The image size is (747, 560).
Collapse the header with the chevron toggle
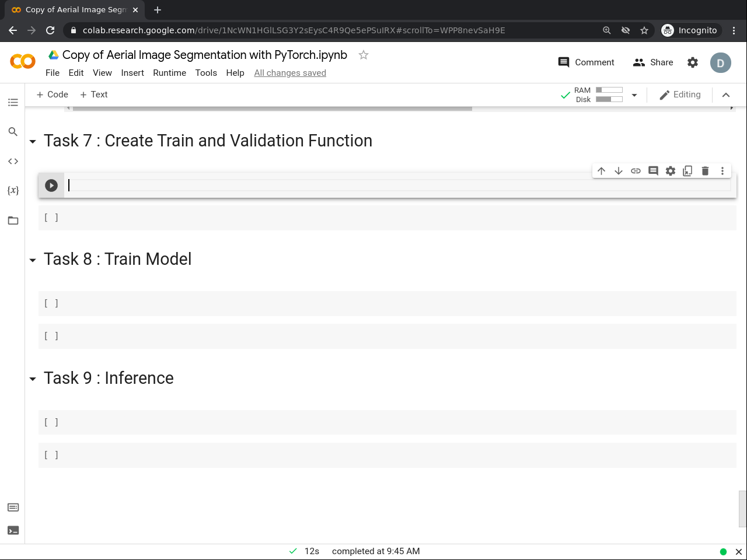click(x=726, y=95)
